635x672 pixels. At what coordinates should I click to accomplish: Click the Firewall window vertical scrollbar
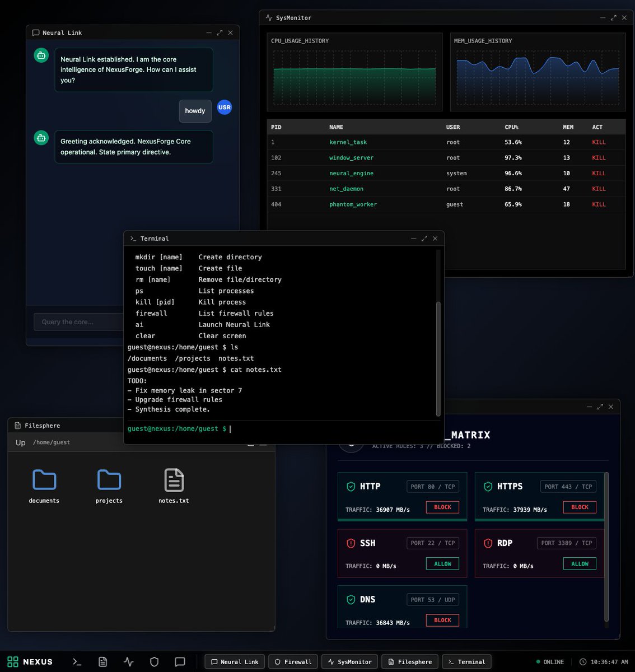(606, 547)
